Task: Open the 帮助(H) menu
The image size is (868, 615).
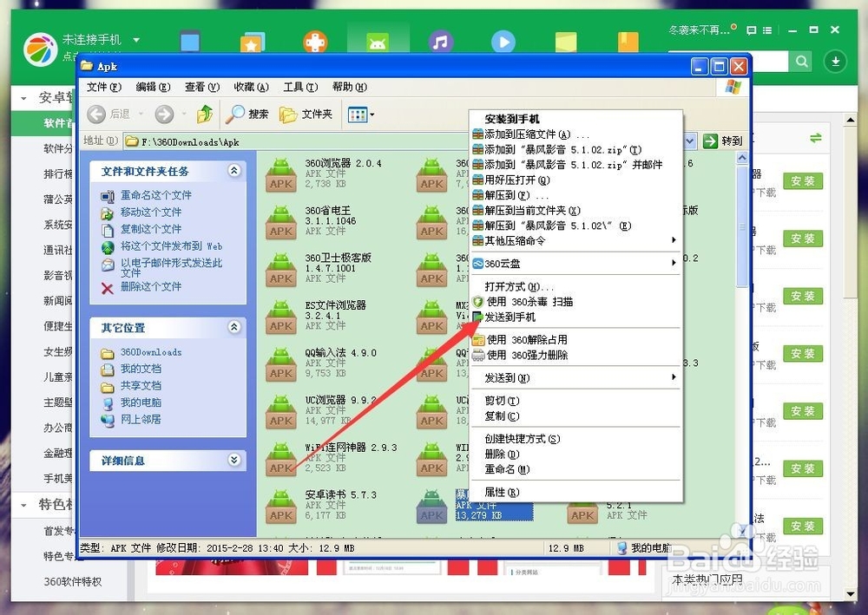Action: coord(350,87)
